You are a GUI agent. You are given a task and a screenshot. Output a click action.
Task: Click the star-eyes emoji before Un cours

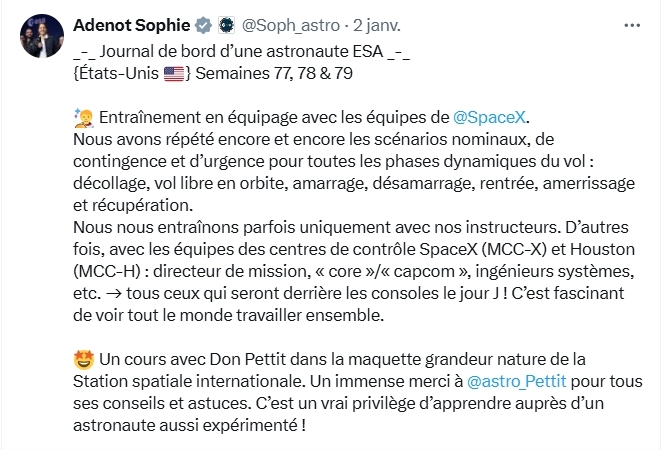coord(82,359)
